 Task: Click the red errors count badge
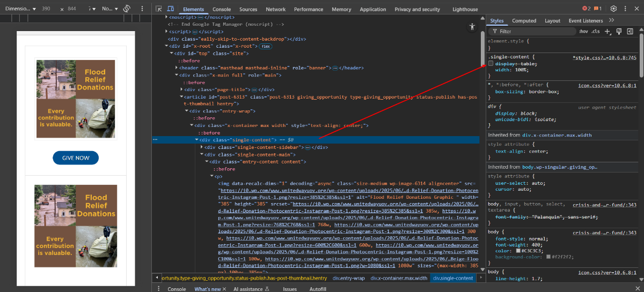[587, 9]
